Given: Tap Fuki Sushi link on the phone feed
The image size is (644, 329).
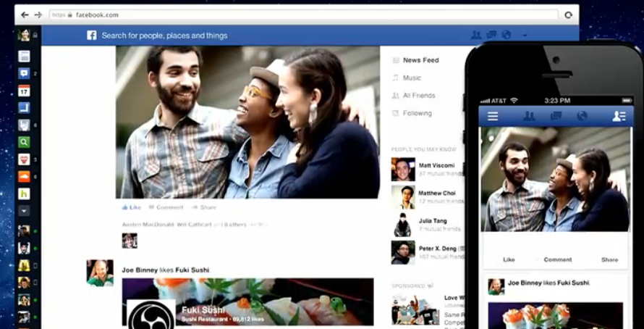Looking at the screenshot, I should (572, 283).
